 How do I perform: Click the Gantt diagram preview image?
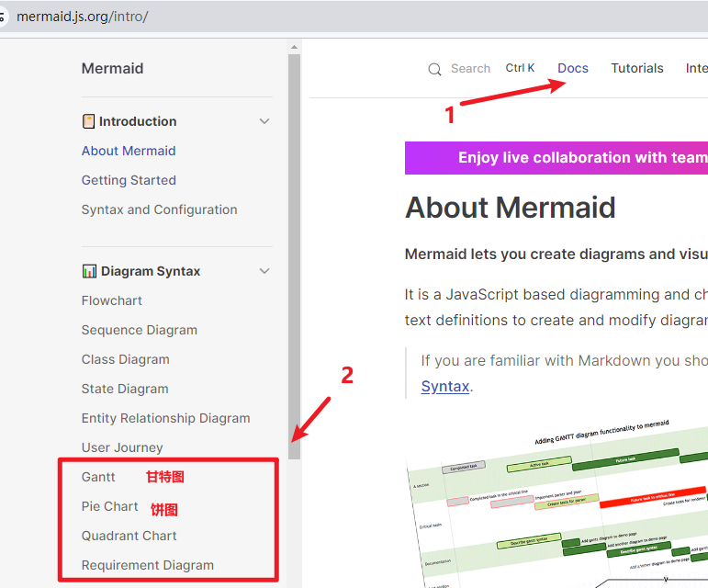click(557, 502)
